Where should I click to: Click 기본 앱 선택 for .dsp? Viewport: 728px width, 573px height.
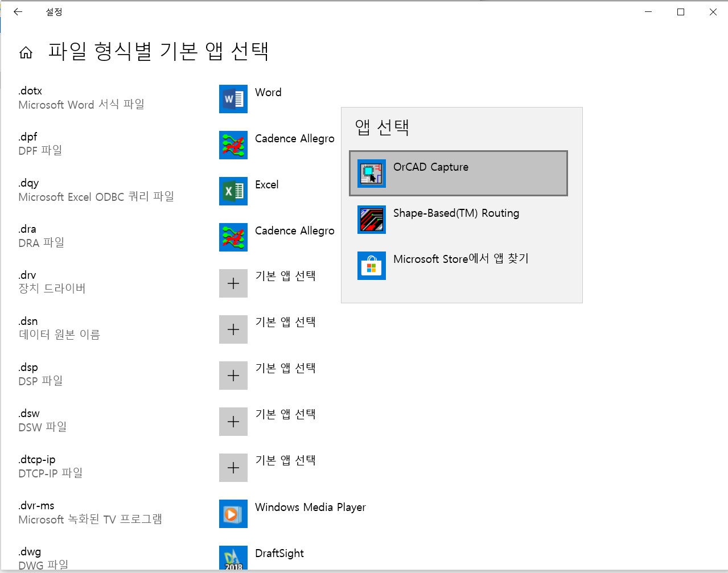[x=286, y=368]
